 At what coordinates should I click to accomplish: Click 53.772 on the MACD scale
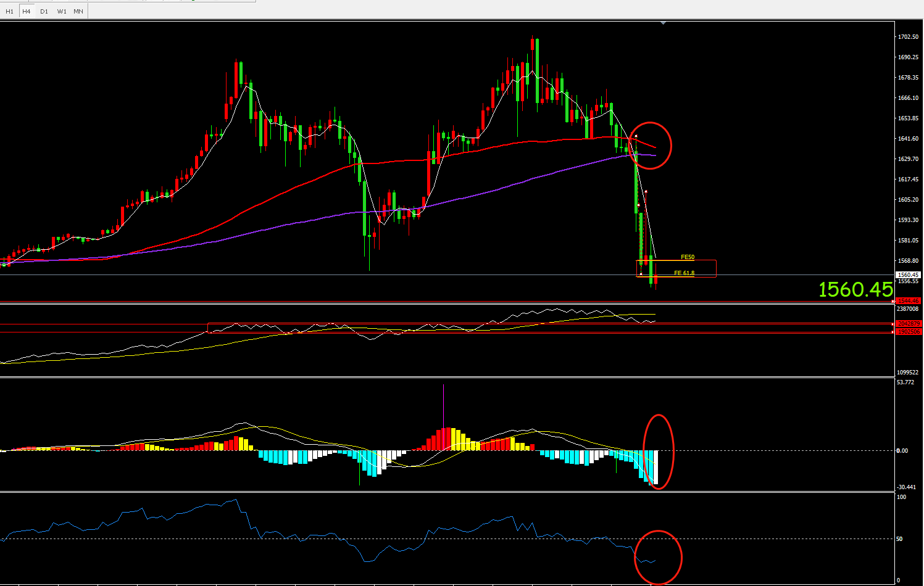(905, 382)
